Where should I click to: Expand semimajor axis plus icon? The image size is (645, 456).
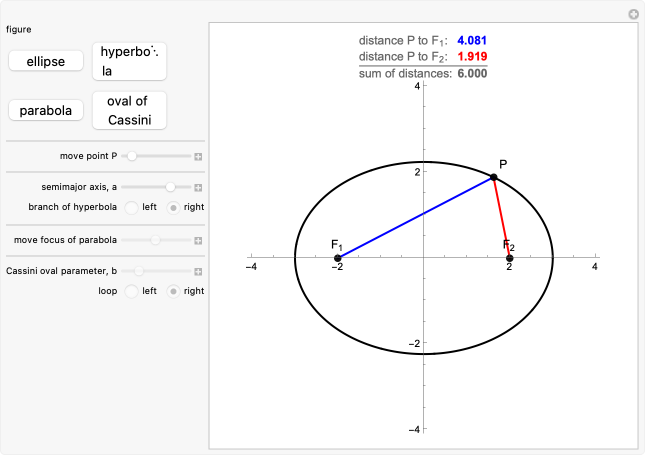click(198, 187)
